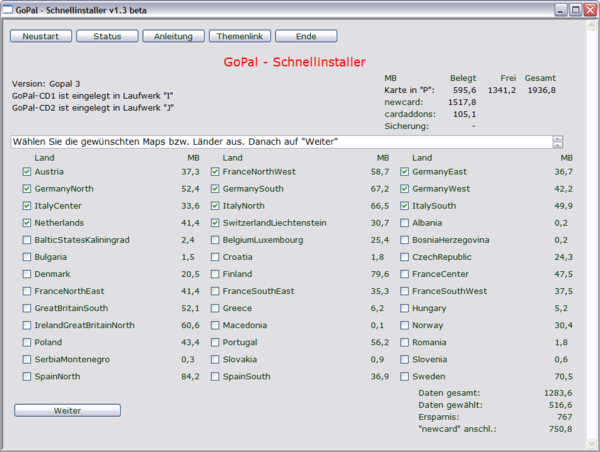The width and height of the screenshot is (600, 452).
Task: Deselect the Netherlands checkbox
Action: click(26, 223)
